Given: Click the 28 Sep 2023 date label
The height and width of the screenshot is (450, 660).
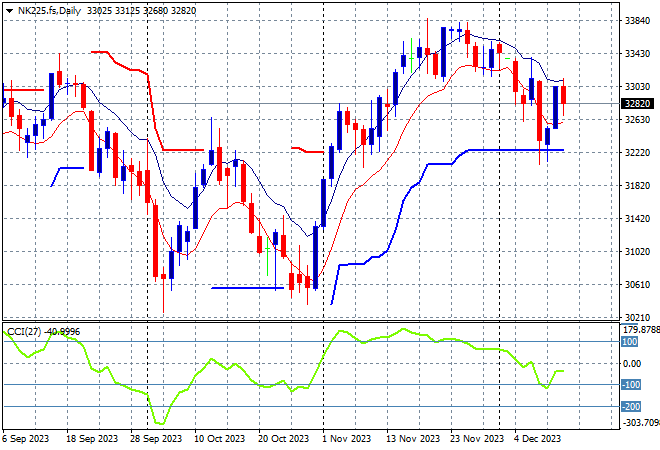Looking at the screenshot, I should (x=156, y=439).
